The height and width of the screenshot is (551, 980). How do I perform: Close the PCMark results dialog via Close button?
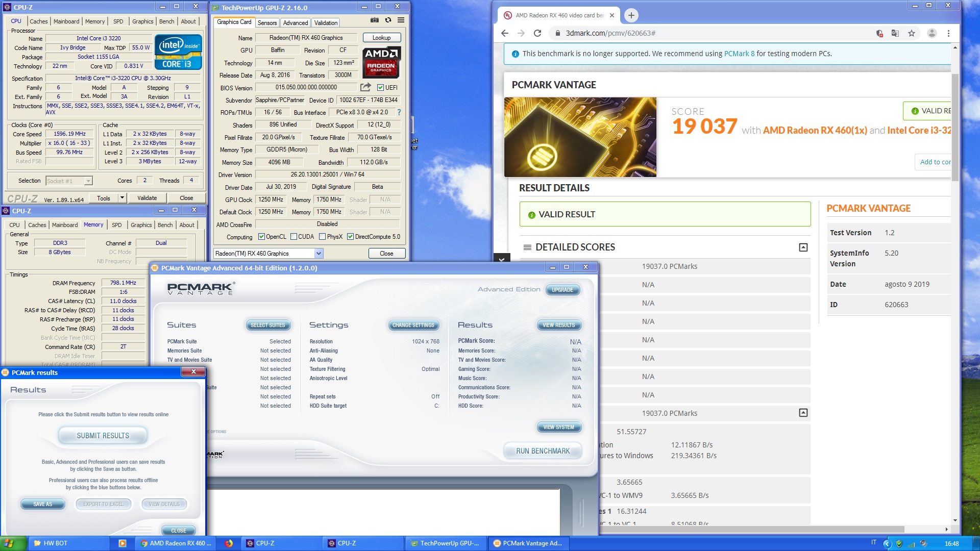pyautogui.click(x=179, y=531)
